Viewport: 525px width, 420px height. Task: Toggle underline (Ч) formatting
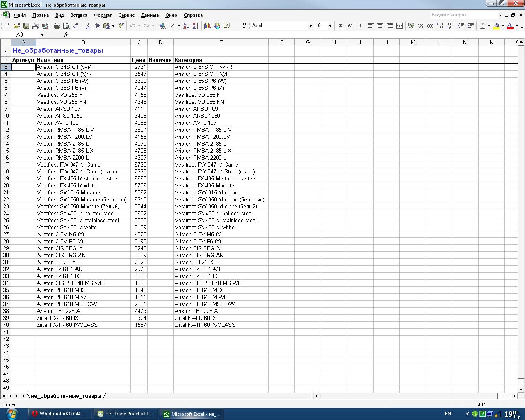359,26
